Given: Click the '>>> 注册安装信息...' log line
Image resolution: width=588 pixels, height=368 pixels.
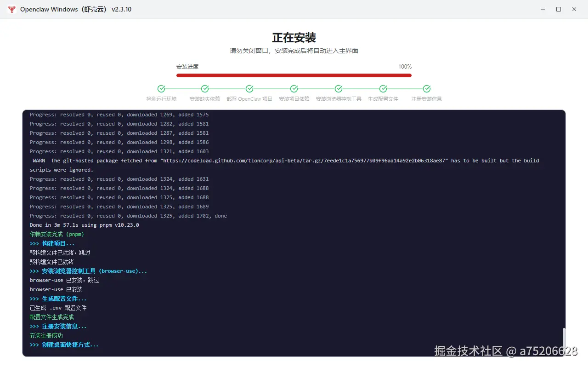Looking at the screenshot, I should tap(58, 326).
